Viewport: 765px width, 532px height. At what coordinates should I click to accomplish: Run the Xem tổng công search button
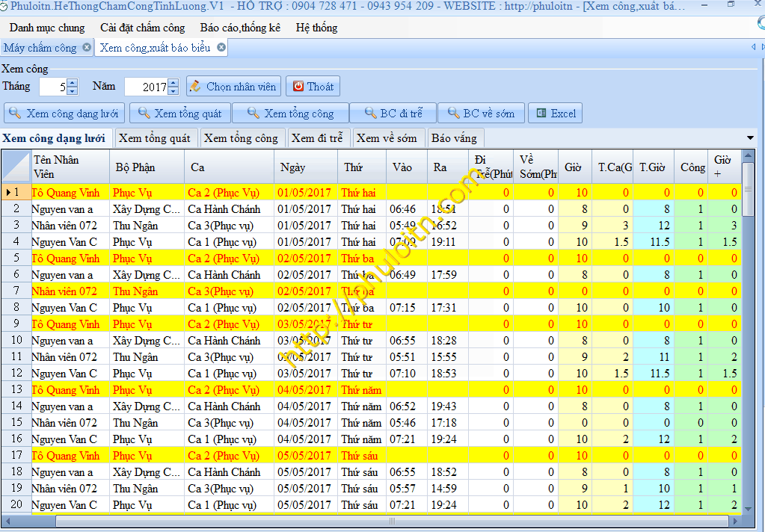coord(291,113)
